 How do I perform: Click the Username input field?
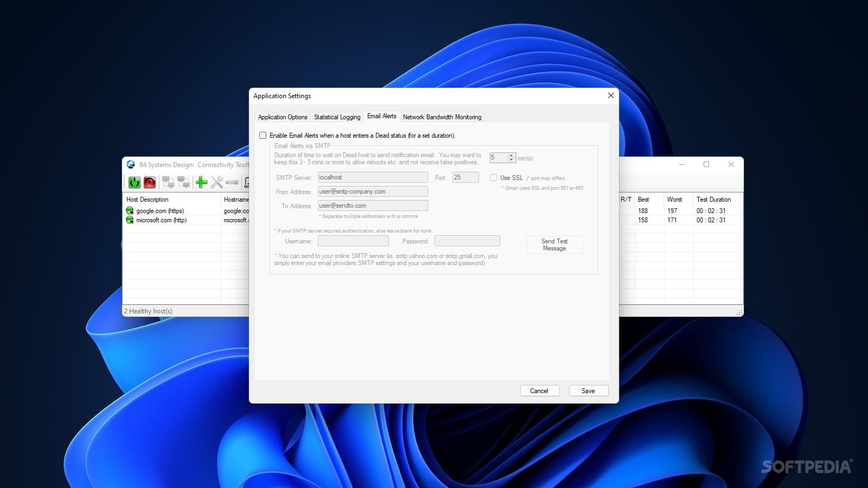(353, 241)
